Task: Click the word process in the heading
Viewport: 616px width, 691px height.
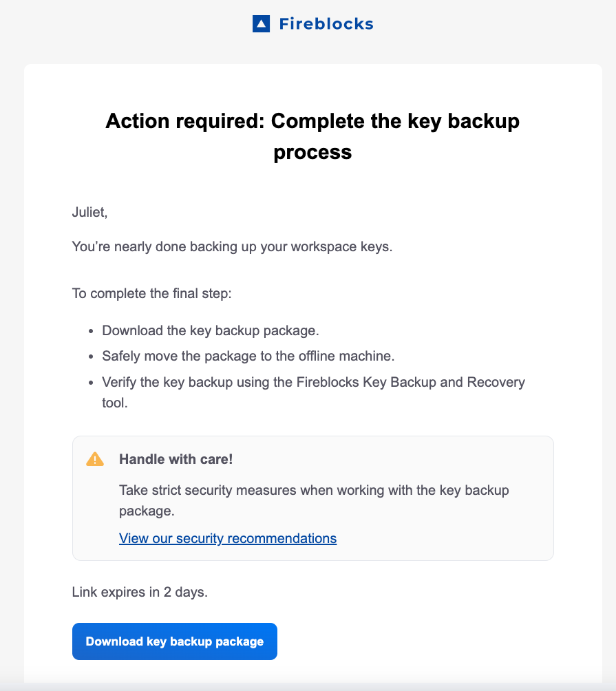Action: pos(312,153)
